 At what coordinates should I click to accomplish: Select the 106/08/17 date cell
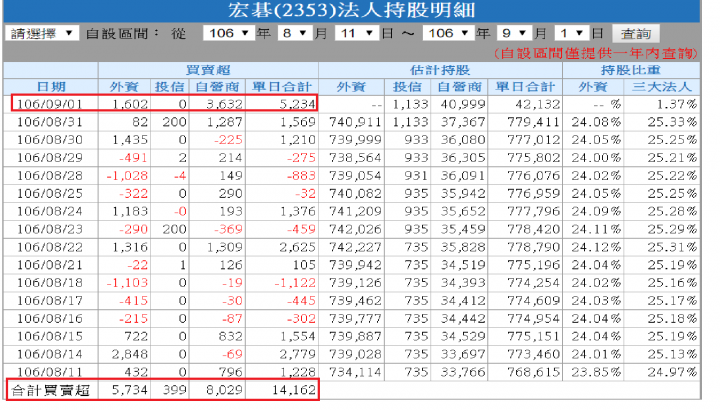[50, 301]
